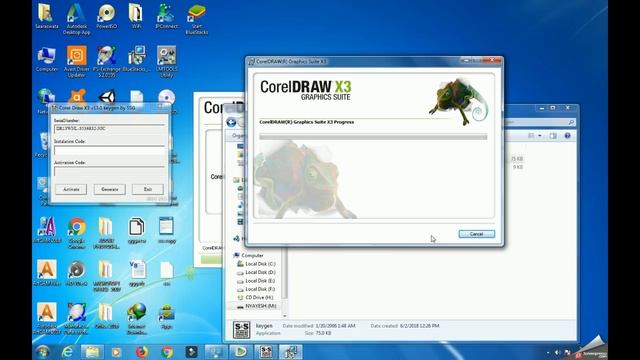The height and width of the screenshot is (360, 640).
Task: Open the Unity icon on desktop
Action: click(x=107, y=97)
